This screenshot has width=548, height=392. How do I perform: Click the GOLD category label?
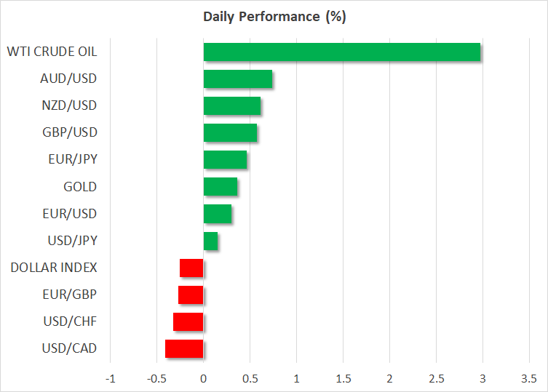tap(80, 187)
